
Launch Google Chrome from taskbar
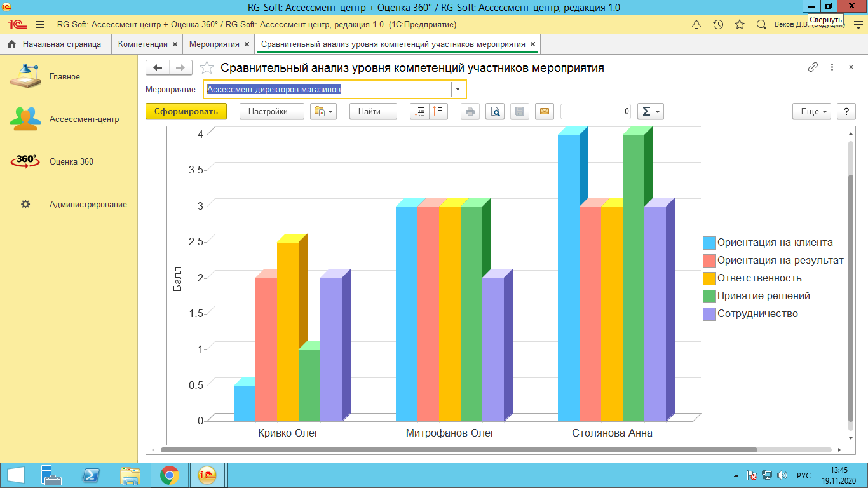[x=169, y=475]
